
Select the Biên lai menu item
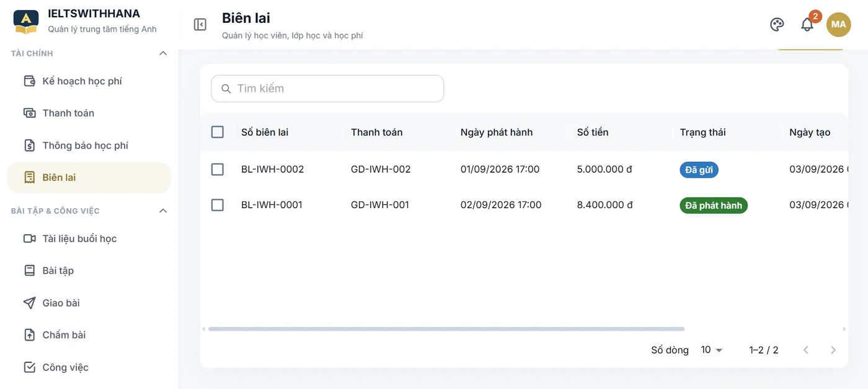pos(89,178)
